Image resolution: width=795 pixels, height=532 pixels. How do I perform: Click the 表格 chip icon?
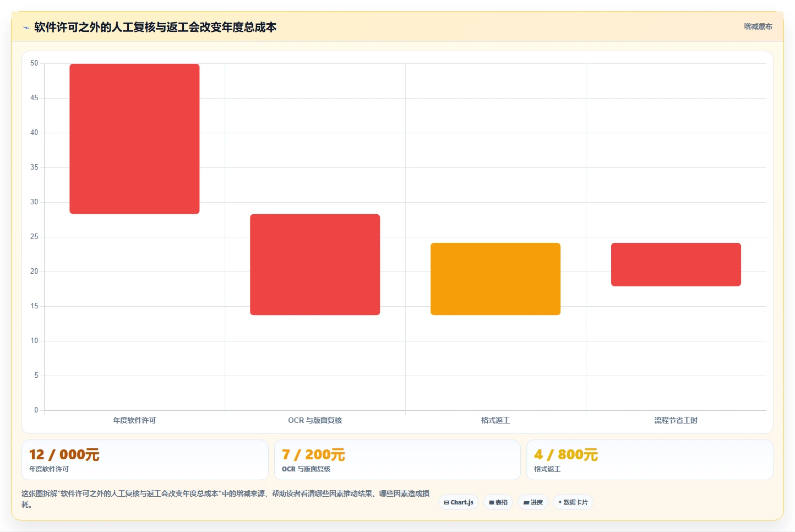point(492,503)
